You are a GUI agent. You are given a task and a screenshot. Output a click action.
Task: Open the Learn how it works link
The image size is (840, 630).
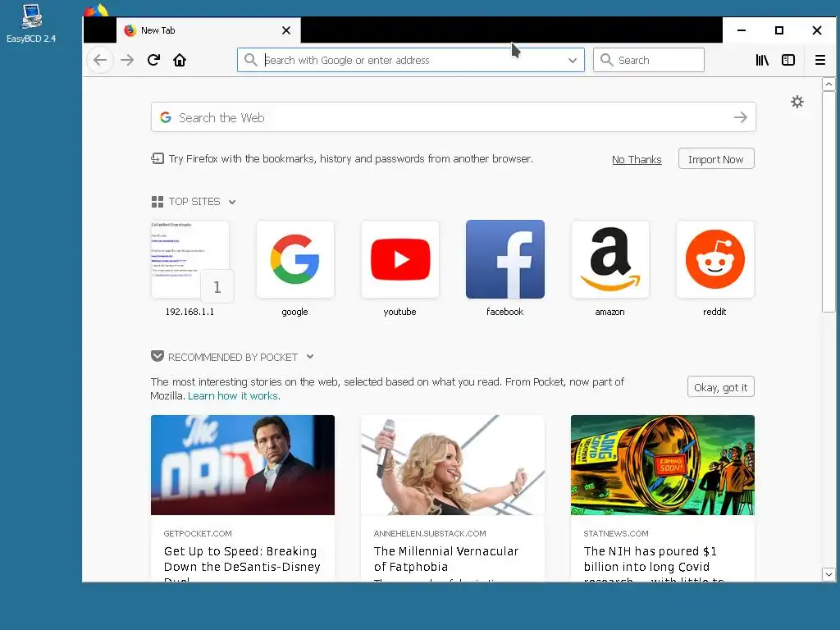(234, 396)
